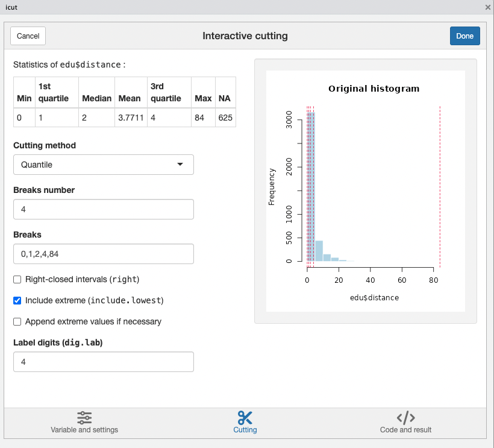The height and width of the screenshot is (448, 494).
Task: Select the scissors Cutting icon
Action: pyautogui.click(x=245, y=417)
